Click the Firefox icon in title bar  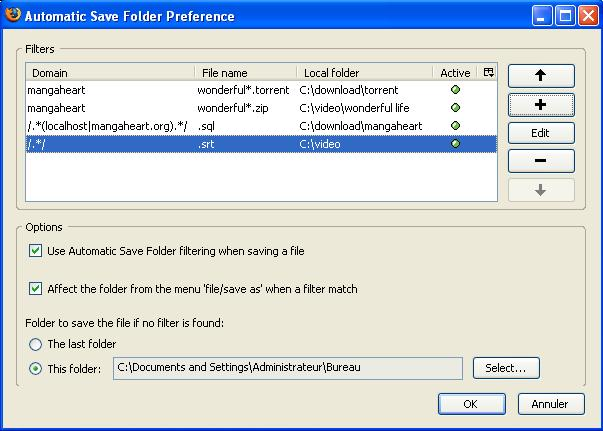pyautogui.click(x=12, y=15)
